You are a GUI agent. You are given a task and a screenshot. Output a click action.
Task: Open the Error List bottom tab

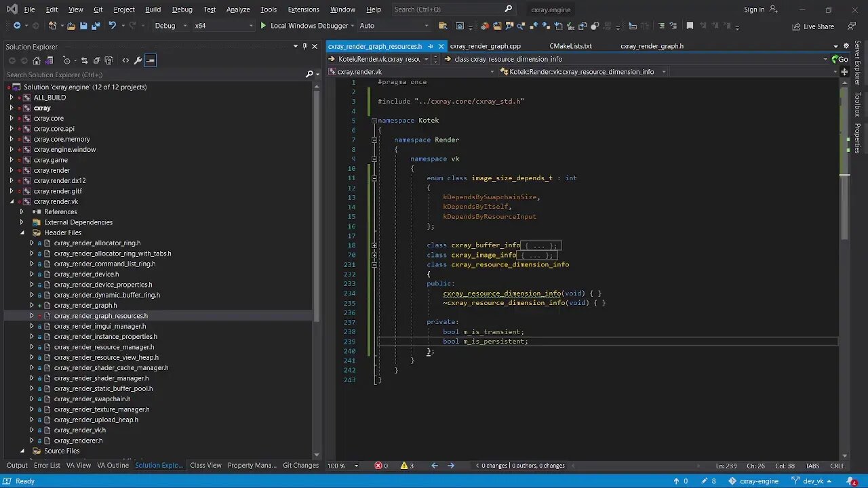pos(47,465)
